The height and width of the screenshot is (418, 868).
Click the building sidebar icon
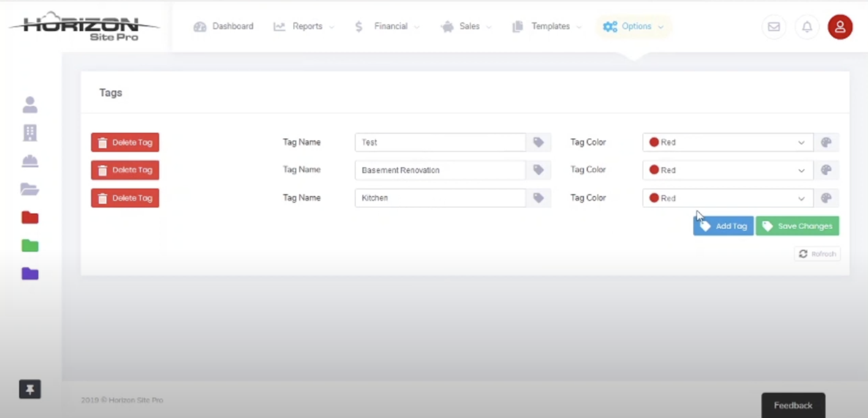click(x=30, y=133)
